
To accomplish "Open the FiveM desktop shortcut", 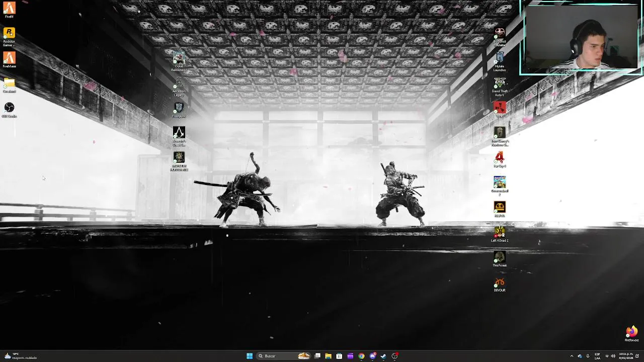I will pyautogui.click(x=9, y=10).
